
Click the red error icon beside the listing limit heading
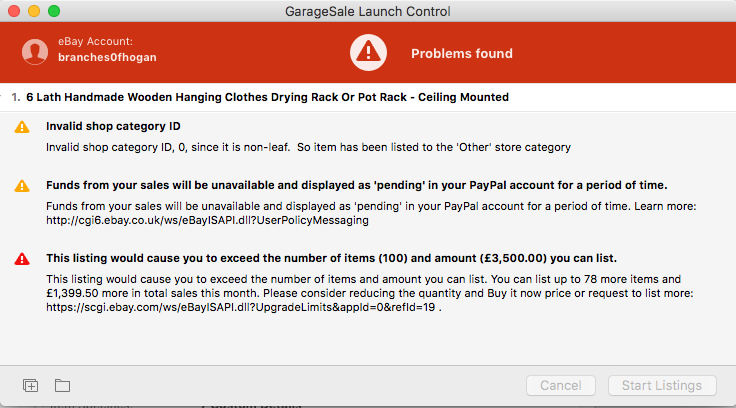[x=22, y=259]
